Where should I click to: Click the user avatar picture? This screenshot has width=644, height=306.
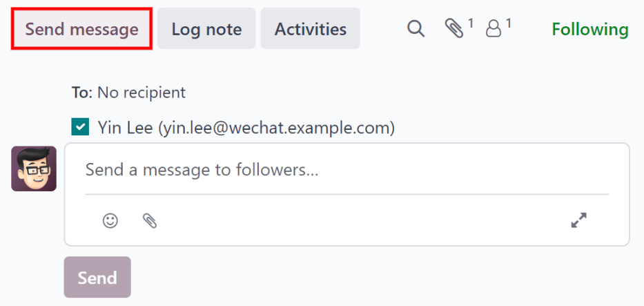(34, 169)
